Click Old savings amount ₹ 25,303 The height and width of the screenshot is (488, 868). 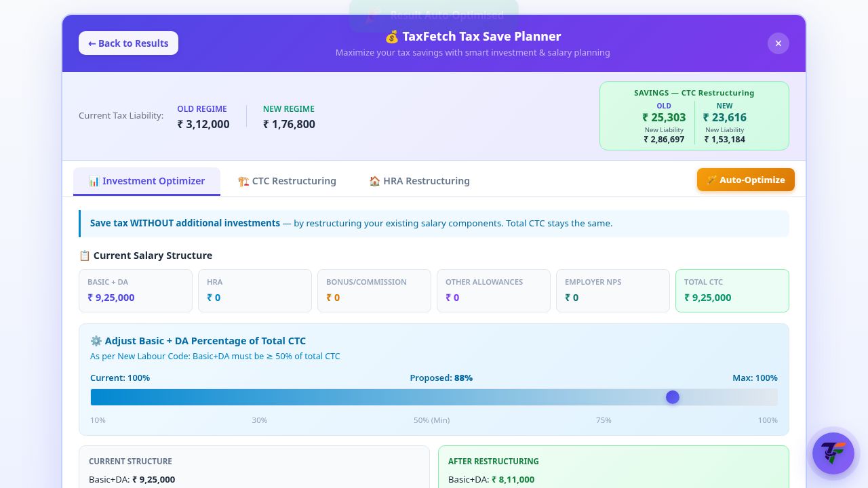click(x=664, y=117)
